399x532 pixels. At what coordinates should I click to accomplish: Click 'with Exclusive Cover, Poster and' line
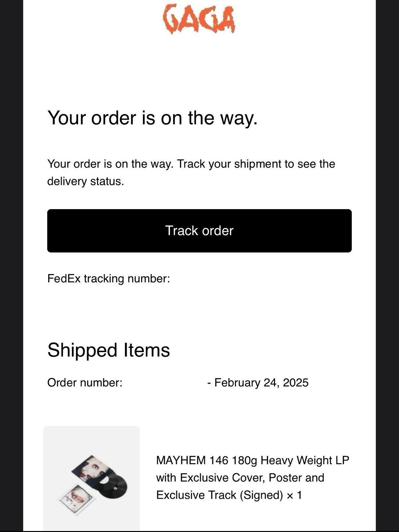[240, 478]
